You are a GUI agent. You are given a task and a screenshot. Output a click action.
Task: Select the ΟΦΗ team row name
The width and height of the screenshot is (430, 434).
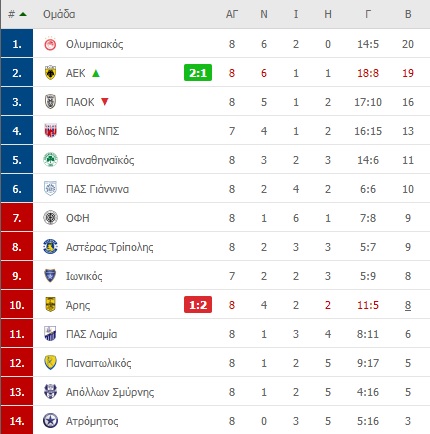78,218
